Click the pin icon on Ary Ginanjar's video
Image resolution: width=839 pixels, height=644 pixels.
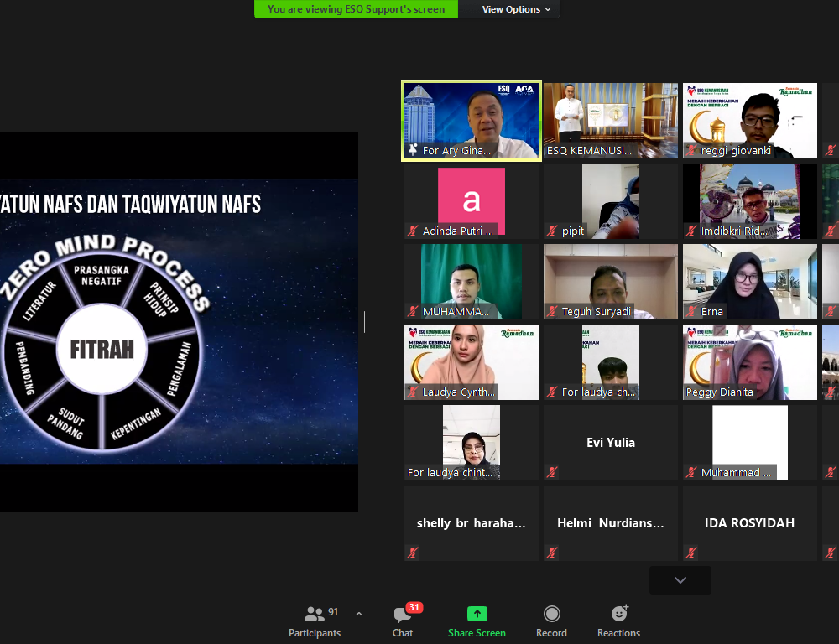tap(413, 150)
